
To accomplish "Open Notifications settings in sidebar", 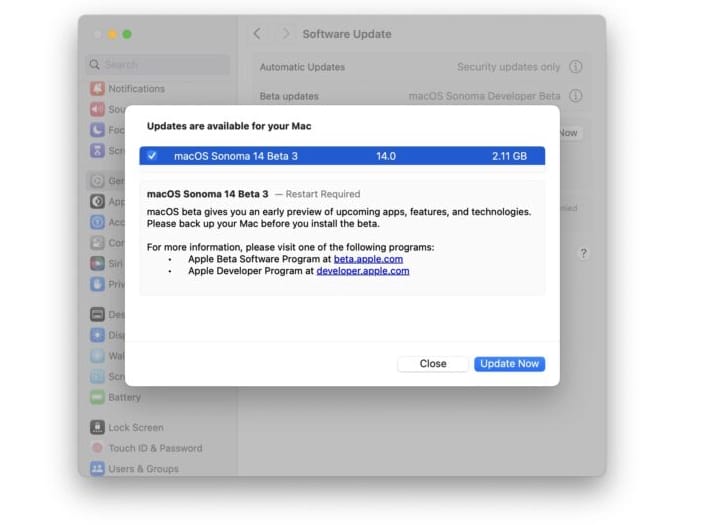I will click(136, 89).
